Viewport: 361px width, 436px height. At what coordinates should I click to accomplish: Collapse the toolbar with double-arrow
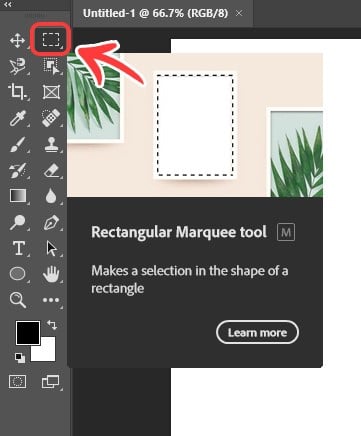[x=7, y=5]
